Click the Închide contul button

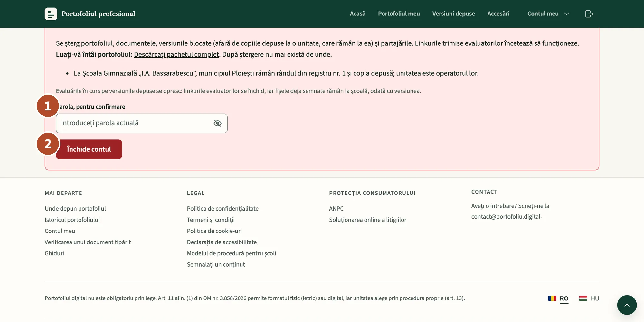pyautogui.click(x=89, y=149)
